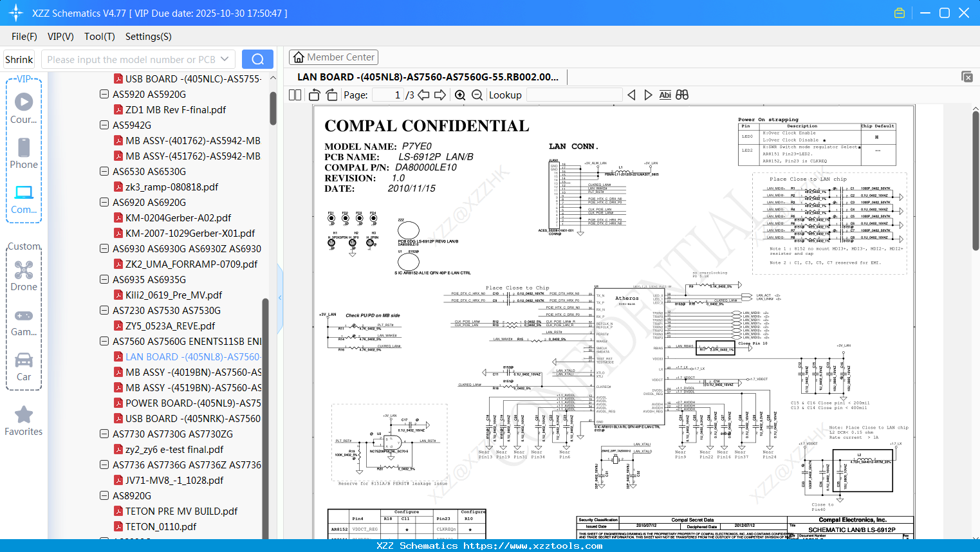Open the model number dropdown arrow
The width and height of the screenshot is (980, 552).
(225, 59)
